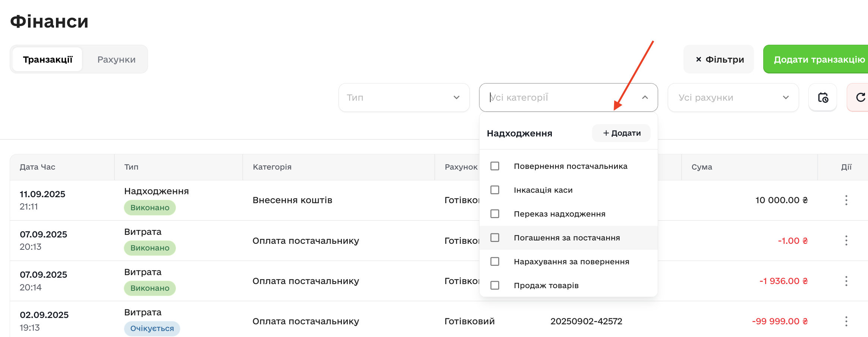Close filters with the Фільтри button
The height and width of the screenshot is (337, 868).
click(x=718, y=59)
